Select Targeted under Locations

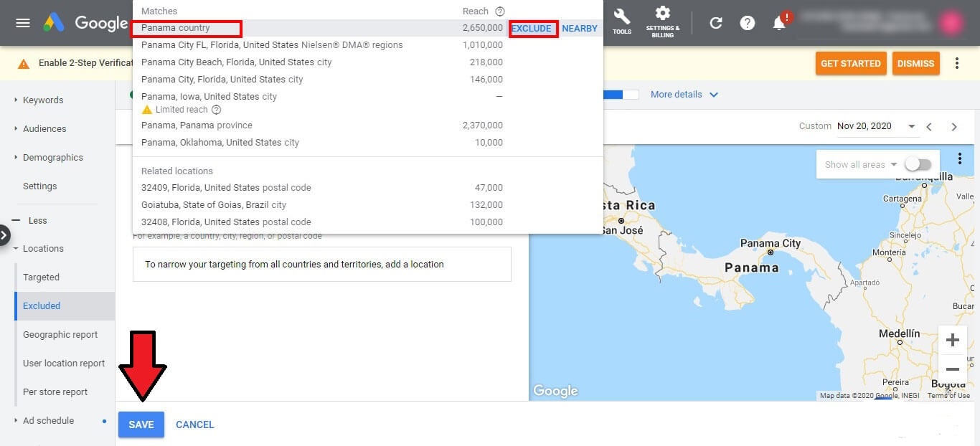coord(41,277)
